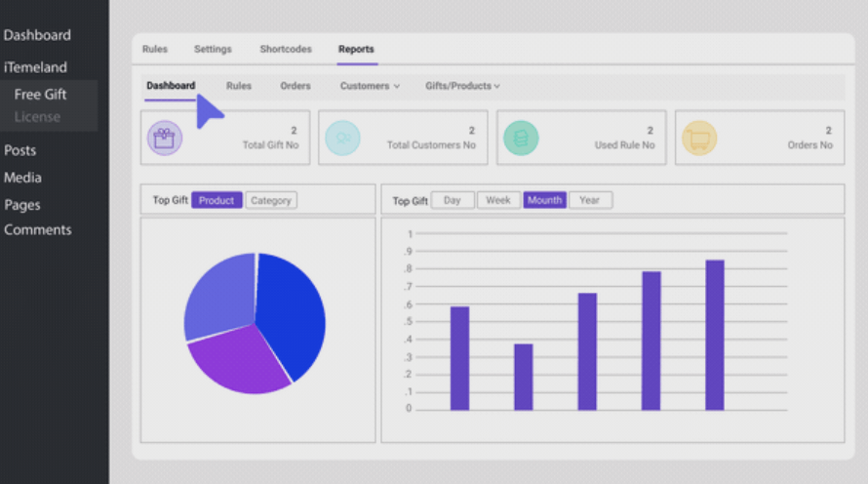The width and height of the screenshot is (868, 484).
Task: Select Product toggle for Top Gift
Action: click(x=217, y=200)
